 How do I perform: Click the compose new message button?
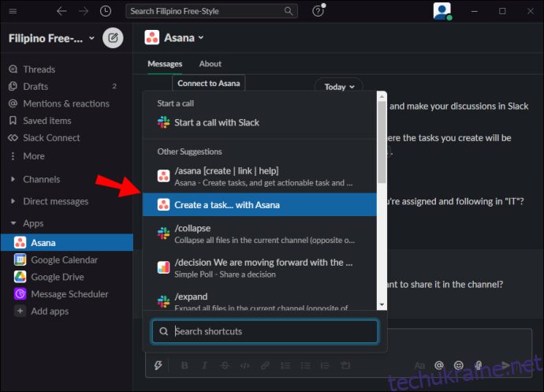(113, 38)
